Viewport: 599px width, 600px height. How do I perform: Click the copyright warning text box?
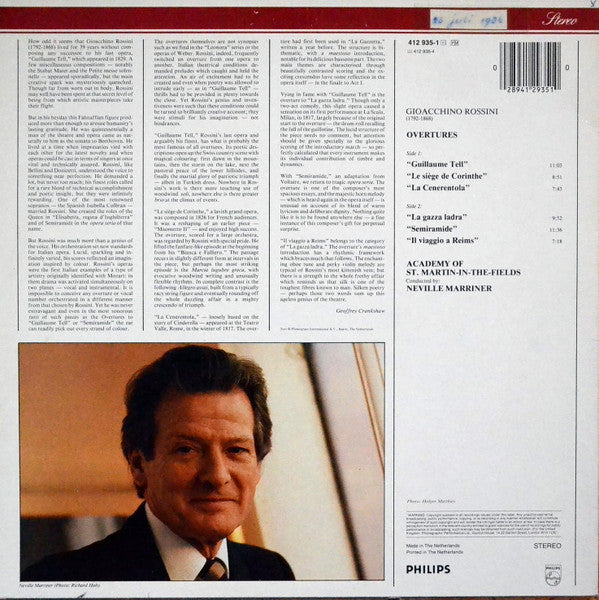pyautogui.click(x=483, y=523)
